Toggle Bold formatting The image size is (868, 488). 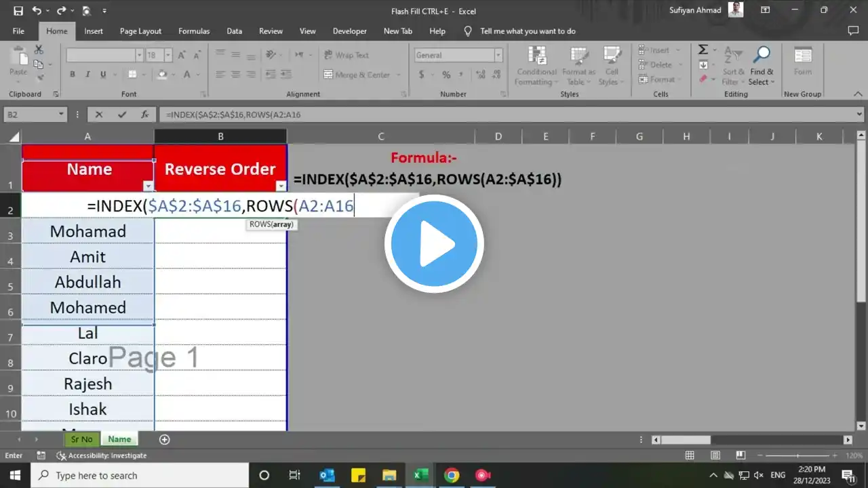(x=73, y=75)
